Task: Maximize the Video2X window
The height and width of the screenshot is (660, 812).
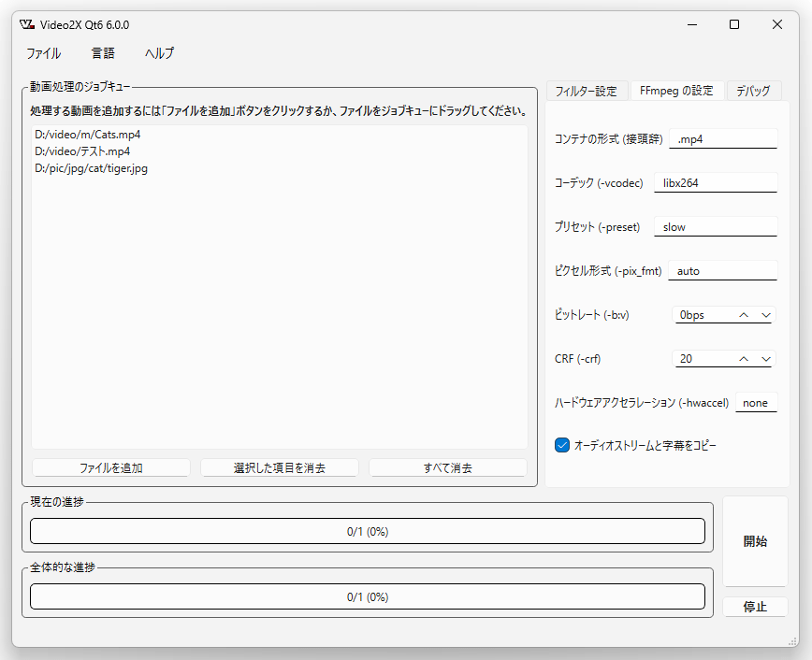Action: pyautogui.click(x=734, y=24)
